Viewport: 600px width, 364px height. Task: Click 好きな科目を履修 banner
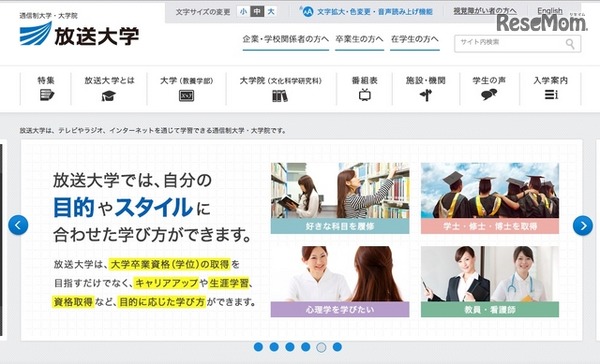point(340,226)
